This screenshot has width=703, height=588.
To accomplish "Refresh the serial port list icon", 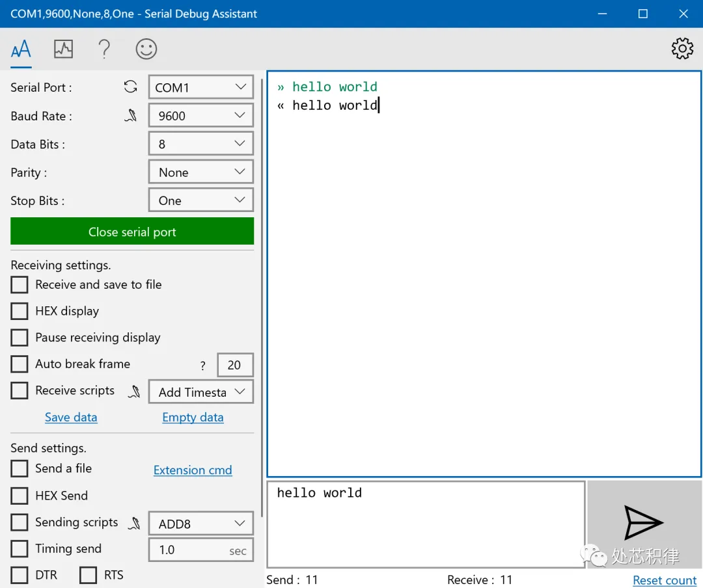I will coord(131,87).
